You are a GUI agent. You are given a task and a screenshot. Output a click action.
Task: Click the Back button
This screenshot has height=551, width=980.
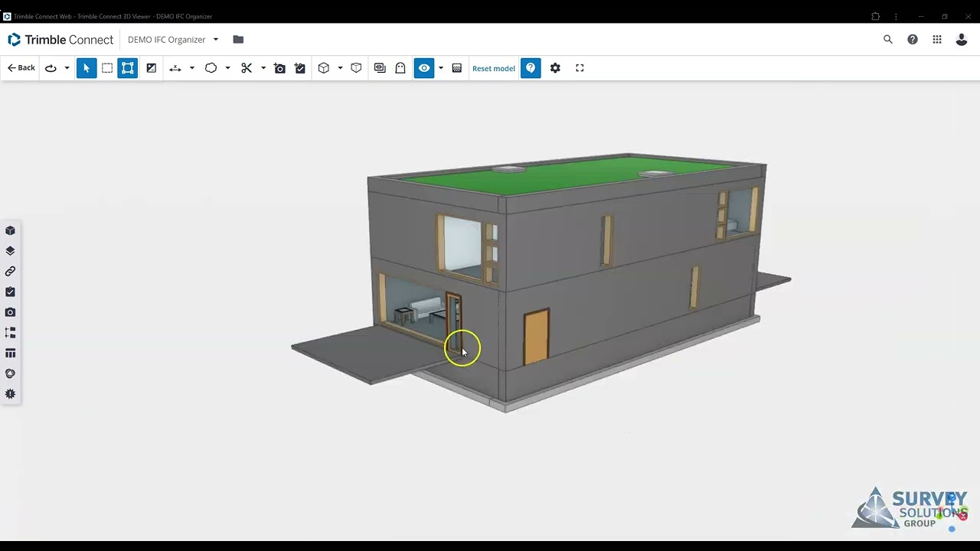(x=21, y=68)
